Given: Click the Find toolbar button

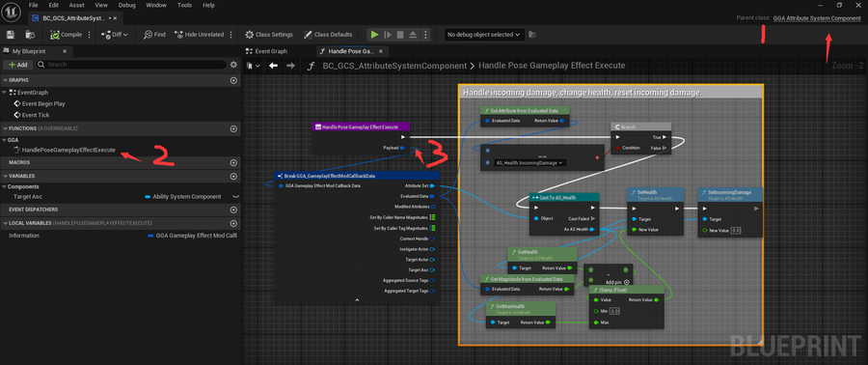Looking at the screenshot, I should point(154,35).
